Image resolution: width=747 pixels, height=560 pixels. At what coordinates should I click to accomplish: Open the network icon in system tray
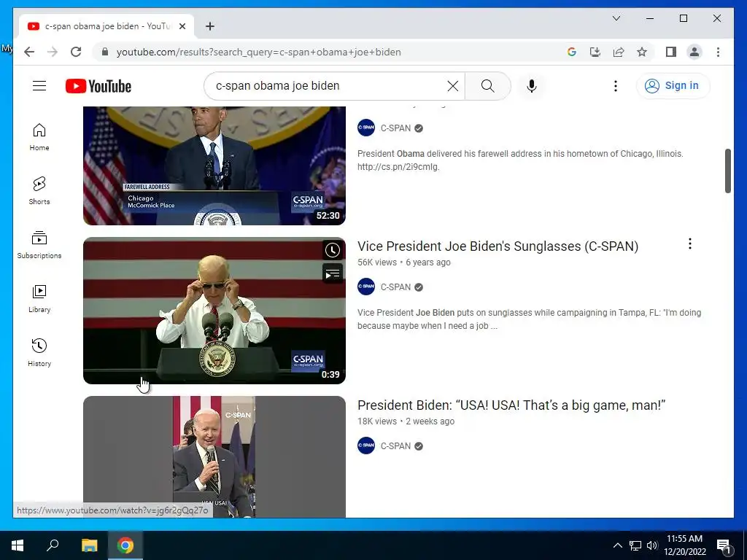[x=635, y=545]
